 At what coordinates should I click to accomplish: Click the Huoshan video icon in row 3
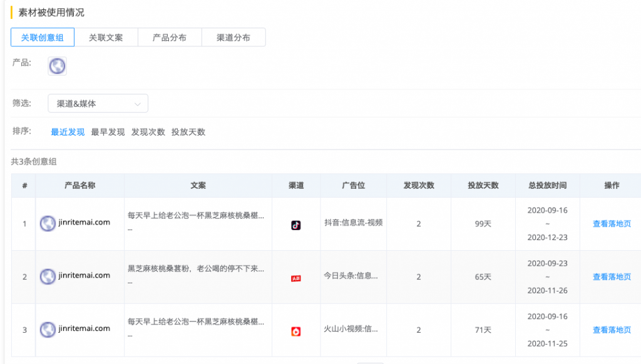point(296,331)
